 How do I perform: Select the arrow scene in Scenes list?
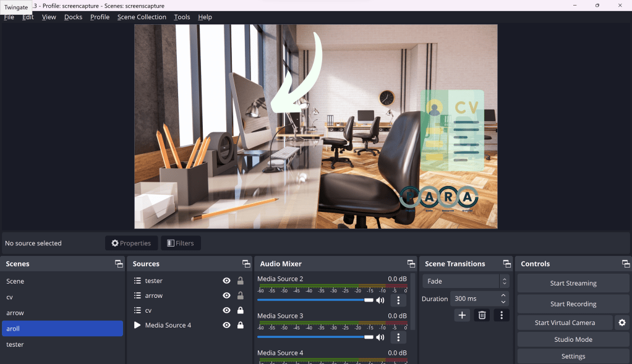pyautogui.click(x=62, y=313)
